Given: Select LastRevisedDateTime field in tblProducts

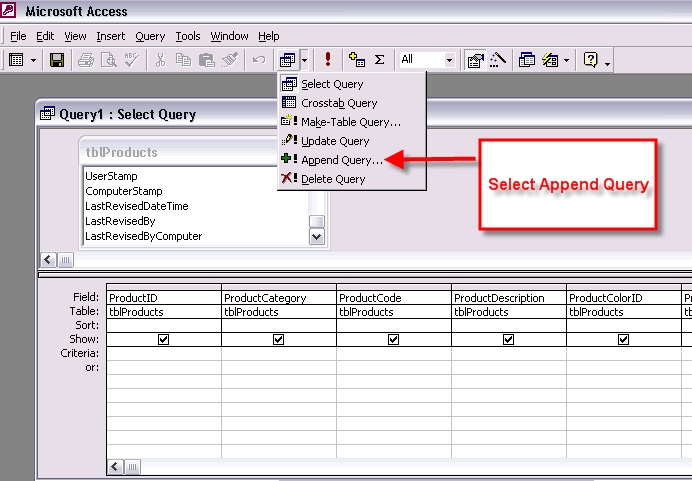Looking at the screenshot, I should click(x=136, y=206).
